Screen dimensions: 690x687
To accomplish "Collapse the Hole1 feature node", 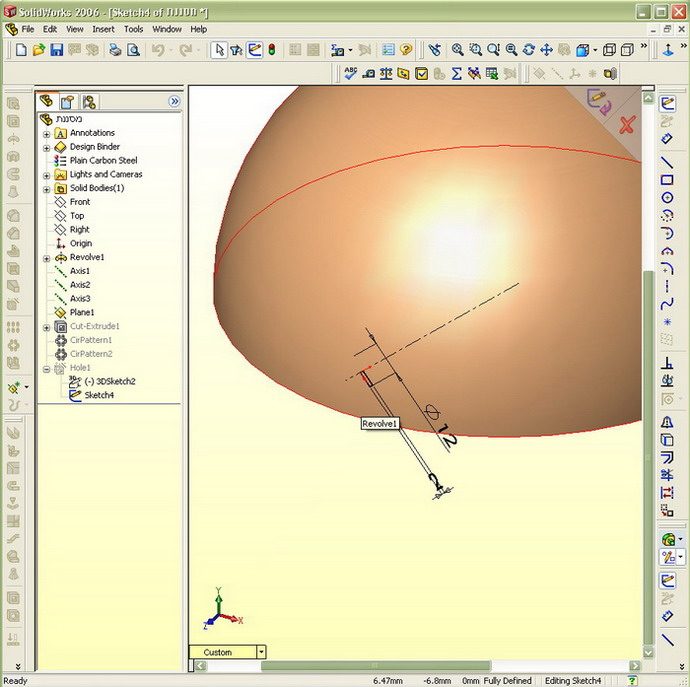I will tap(46, 368).
